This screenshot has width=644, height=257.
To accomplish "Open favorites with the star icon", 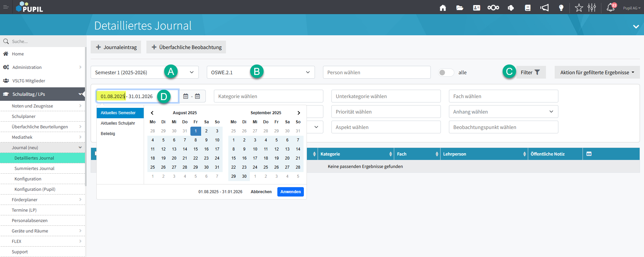I will [x=579, y=8].
